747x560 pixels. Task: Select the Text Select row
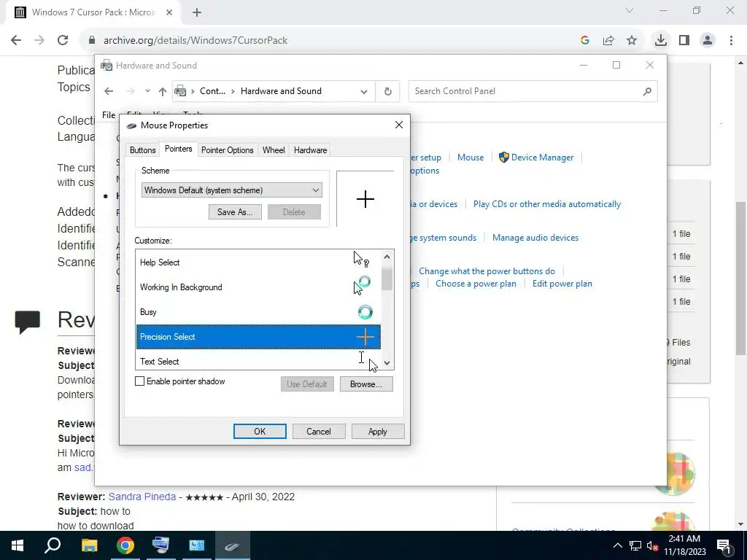tap(258, 360)
